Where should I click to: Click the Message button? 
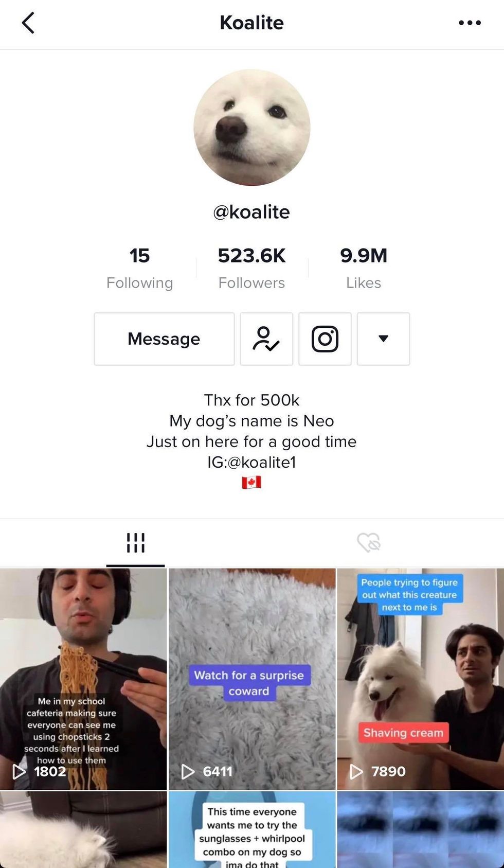point(164,339)
